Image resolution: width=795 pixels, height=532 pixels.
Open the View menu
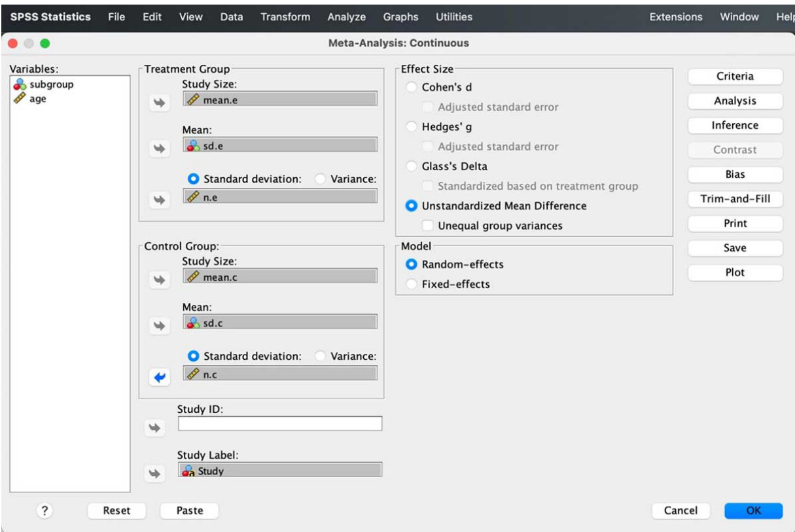(x=191, y=17)
